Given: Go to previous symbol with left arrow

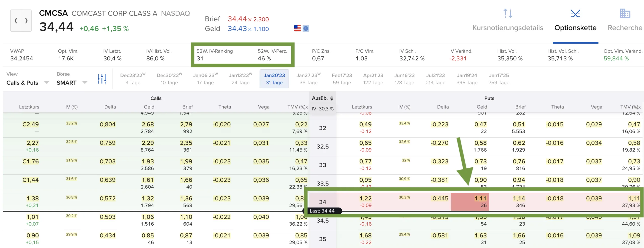Looking at the screenshot, I should pyautogui.click(x=16, y=21).
